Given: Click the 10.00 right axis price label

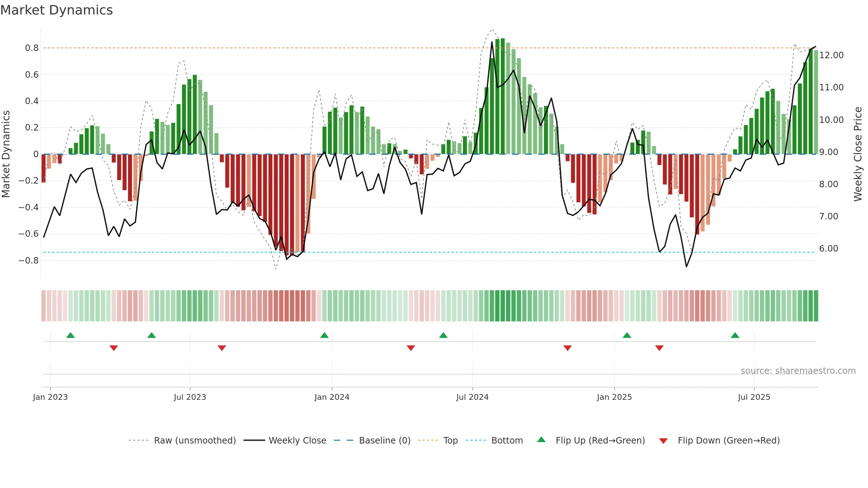Looking at the screenshot, I should pos(831,120).
